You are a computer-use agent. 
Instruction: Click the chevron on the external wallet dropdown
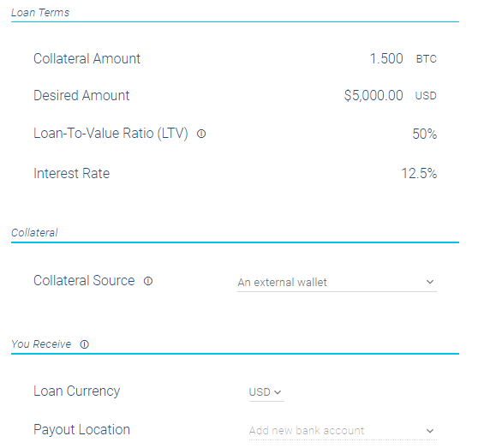pyautogui.click(x=430, y=282)
